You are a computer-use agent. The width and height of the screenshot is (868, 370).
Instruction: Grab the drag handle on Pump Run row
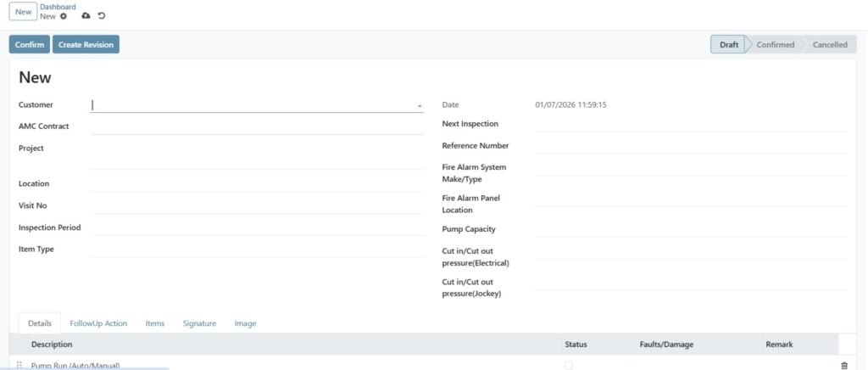(x=19, y=365)
